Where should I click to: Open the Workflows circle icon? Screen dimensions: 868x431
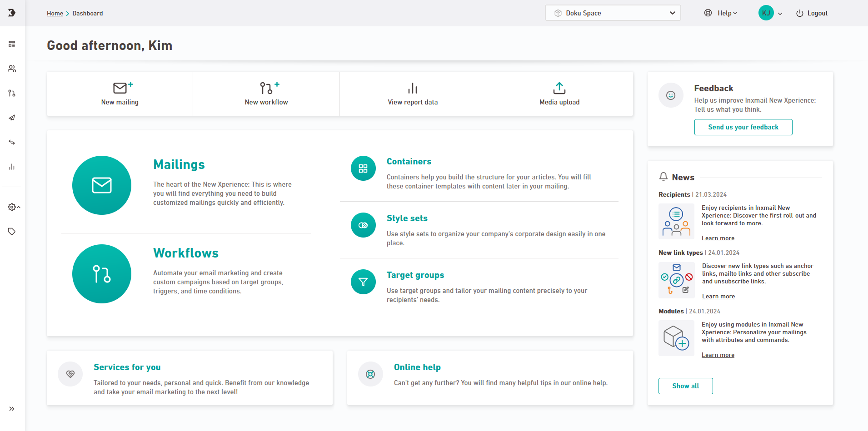[x=102, y=274]
